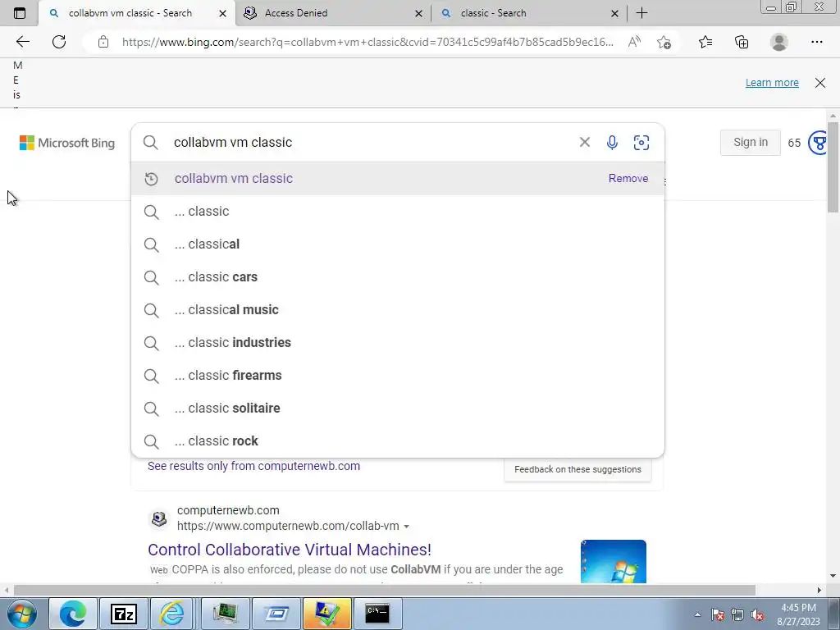840x630 pixels.
Task: Expand the computernewb.com URL dropdown arrow
Action: [x=407, y=527]
